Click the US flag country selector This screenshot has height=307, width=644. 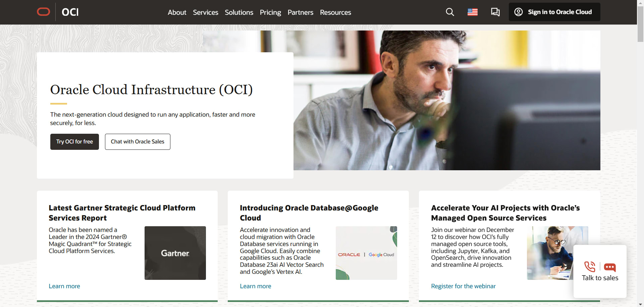tap(473, 12)
